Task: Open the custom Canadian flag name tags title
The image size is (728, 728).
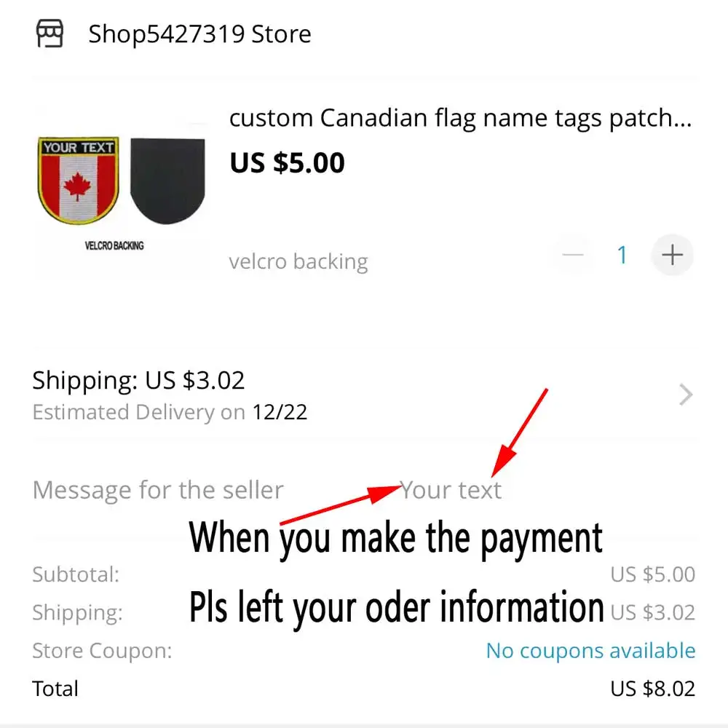Action: 461,118
